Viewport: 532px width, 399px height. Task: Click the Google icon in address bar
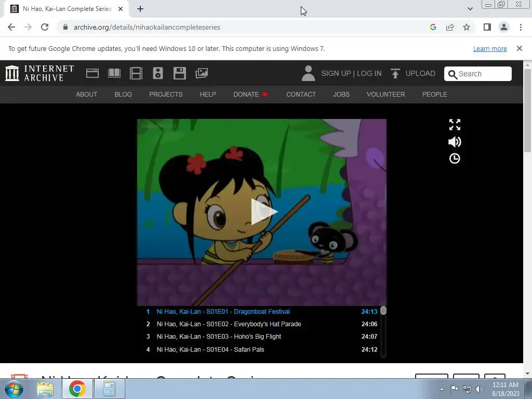[x=433, y=27]
